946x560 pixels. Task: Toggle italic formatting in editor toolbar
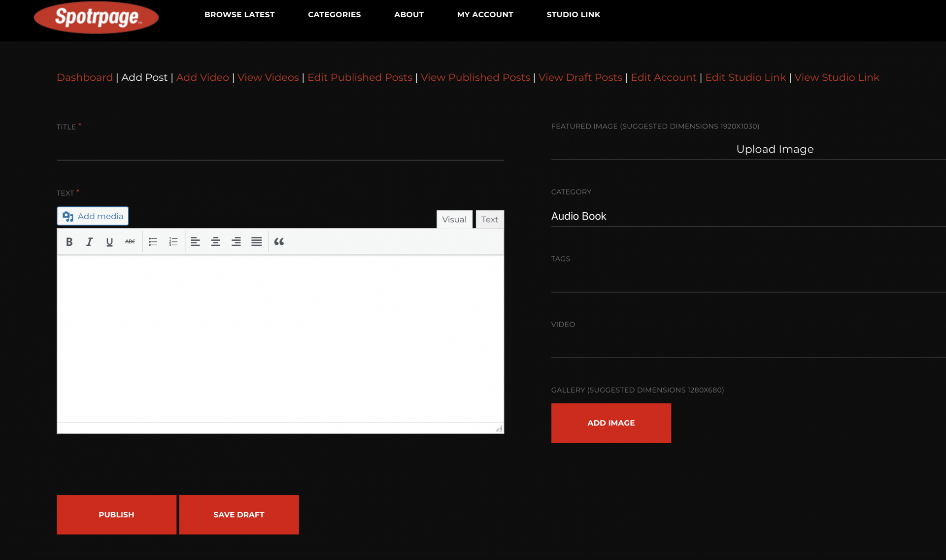89,242
